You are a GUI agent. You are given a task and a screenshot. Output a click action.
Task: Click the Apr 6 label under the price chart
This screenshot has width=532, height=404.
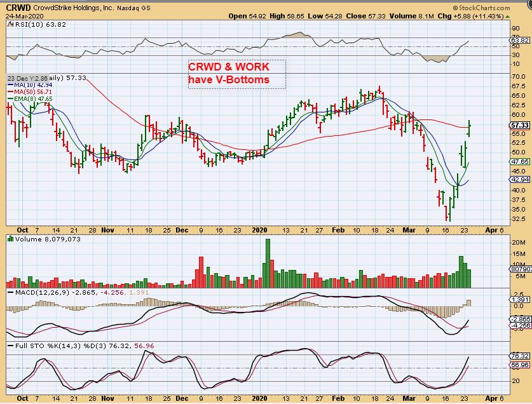coord(494,230)
